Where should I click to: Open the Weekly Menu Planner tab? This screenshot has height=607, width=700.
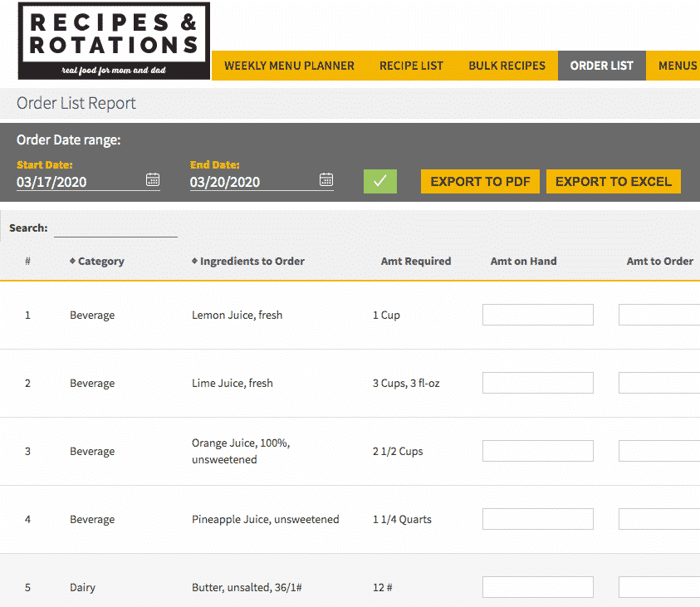[289, 66]
